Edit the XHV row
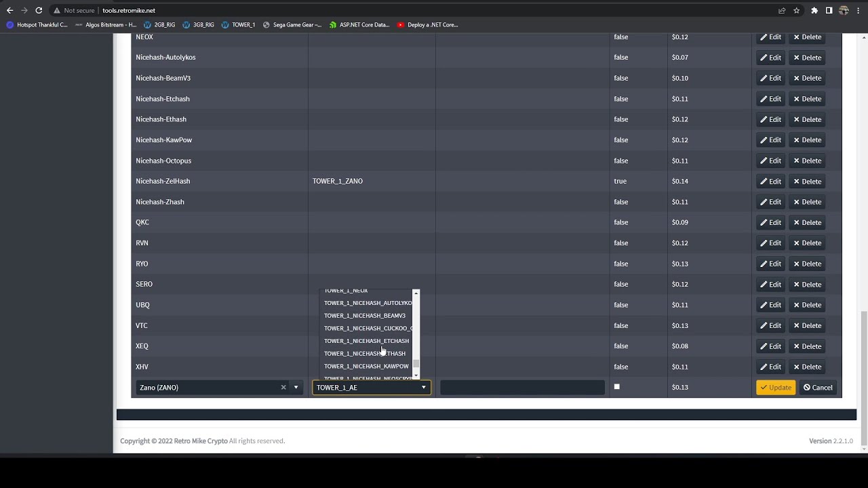Viewport: 868px width, 488px height. tap(770, 367)
